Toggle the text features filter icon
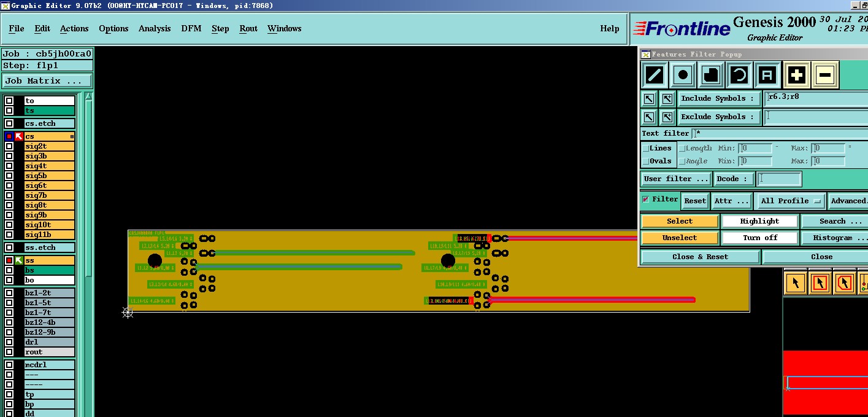The width and height of the screenshot is (868, 417). (767, 76)
